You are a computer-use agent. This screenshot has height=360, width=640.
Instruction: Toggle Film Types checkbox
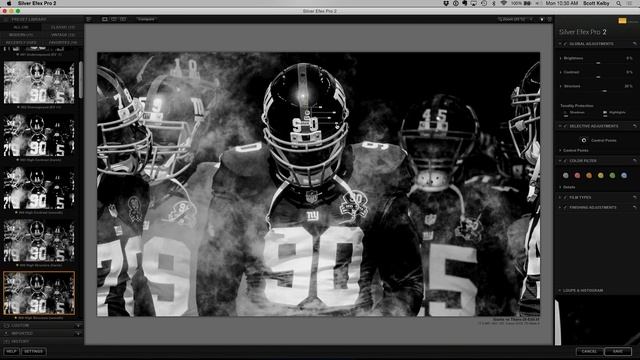(x=566, y=197)
